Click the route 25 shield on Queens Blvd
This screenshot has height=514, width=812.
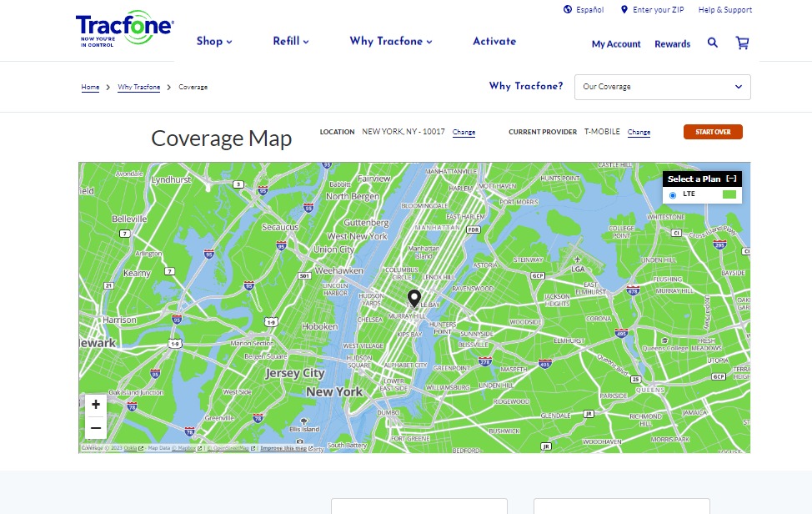[636, 380]
